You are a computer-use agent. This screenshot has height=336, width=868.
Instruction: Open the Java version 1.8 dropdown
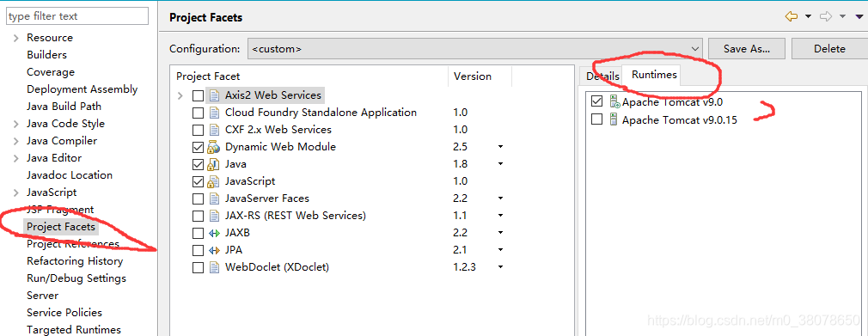point(500,164)
